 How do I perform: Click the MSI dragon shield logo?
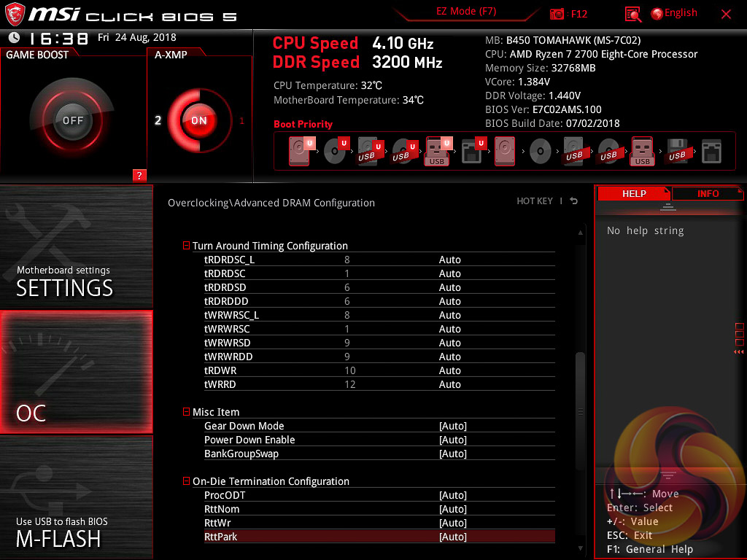[15, 15]
